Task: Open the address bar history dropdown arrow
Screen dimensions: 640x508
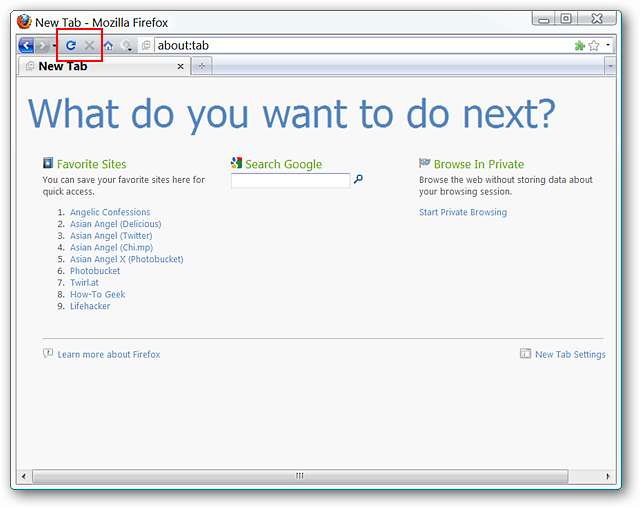Action: click(x=608, y=45)
